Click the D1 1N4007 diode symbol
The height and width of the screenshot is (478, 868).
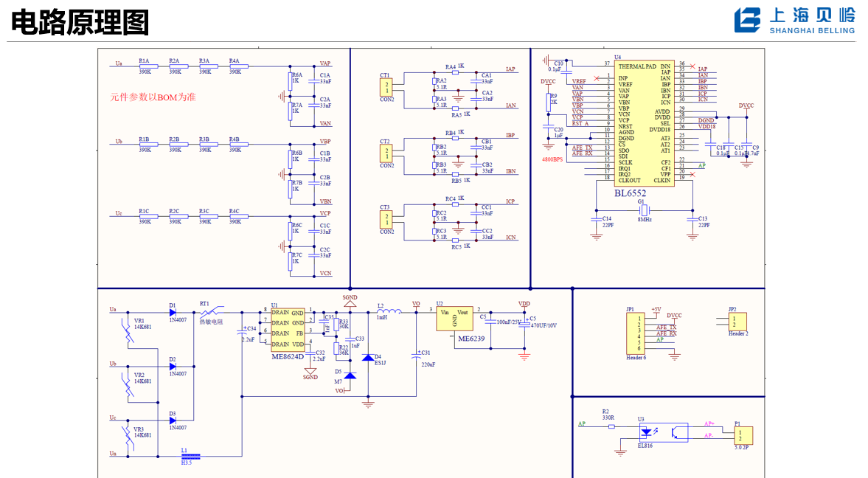(x=172, y=312)
